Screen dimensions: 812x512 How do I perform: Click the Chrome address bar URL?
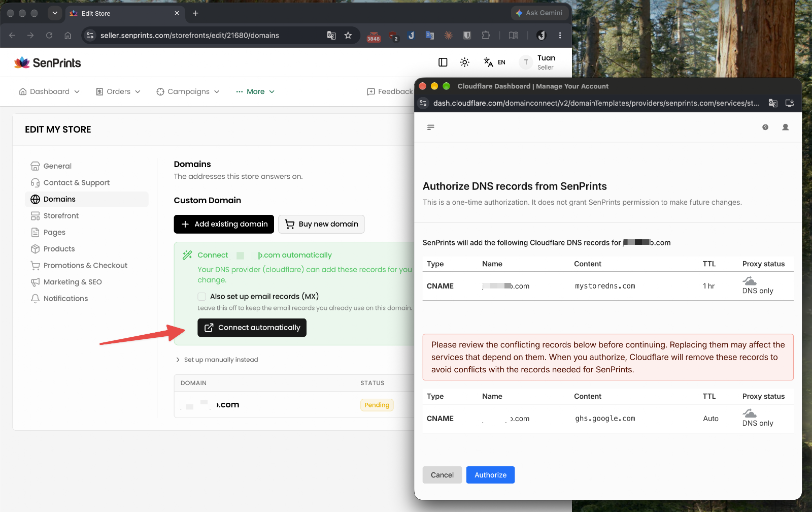[190, 36]
